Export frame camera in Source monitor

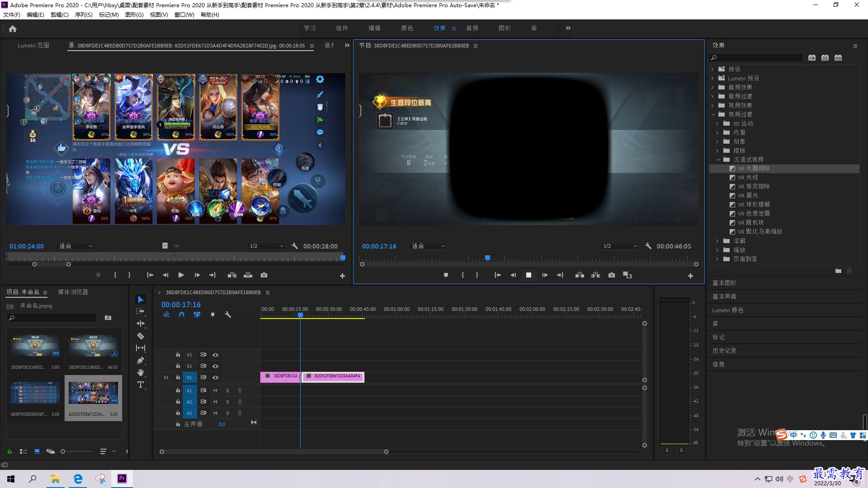[264, 275]
